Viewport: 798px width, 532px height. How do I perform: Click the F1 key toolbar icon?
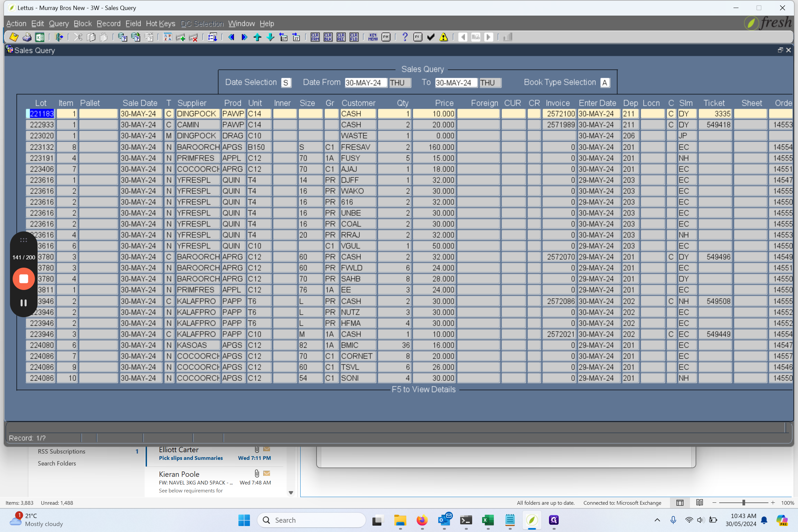(x=418, y=37)
